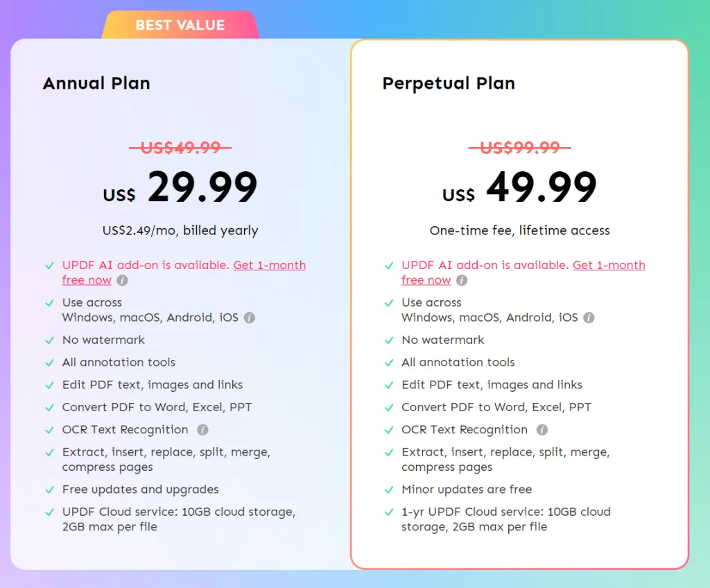Click green checkmark beside Annual Plan No watermark

click(x=49, y=340)
